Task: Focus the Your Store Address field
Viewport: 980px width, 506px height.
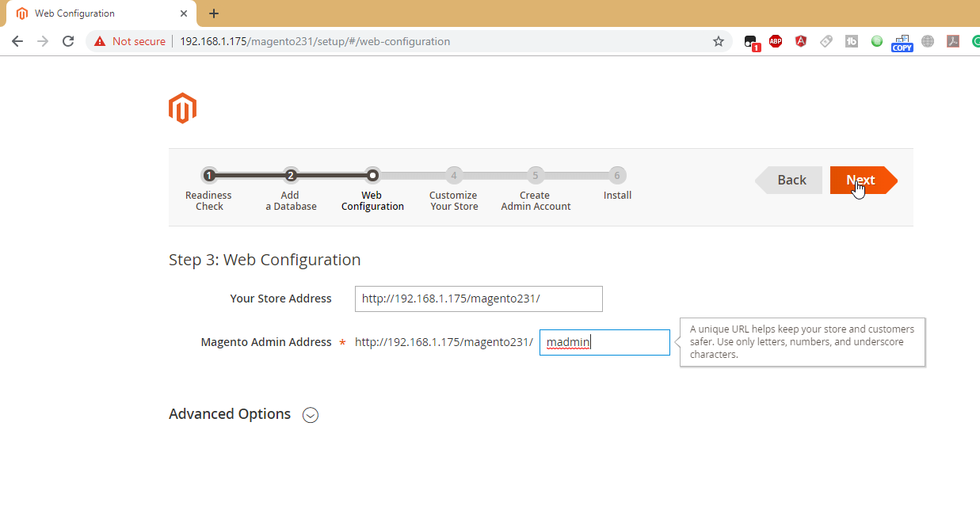Action: click(x=479, y=299)
